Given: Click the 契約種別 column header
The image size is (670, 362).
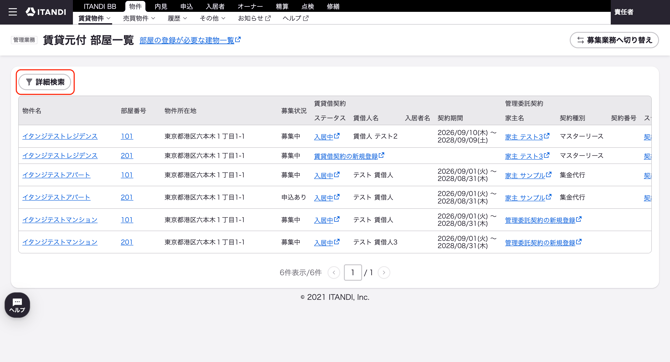Looking at the screenshot, I should click(x=573, y=118).
